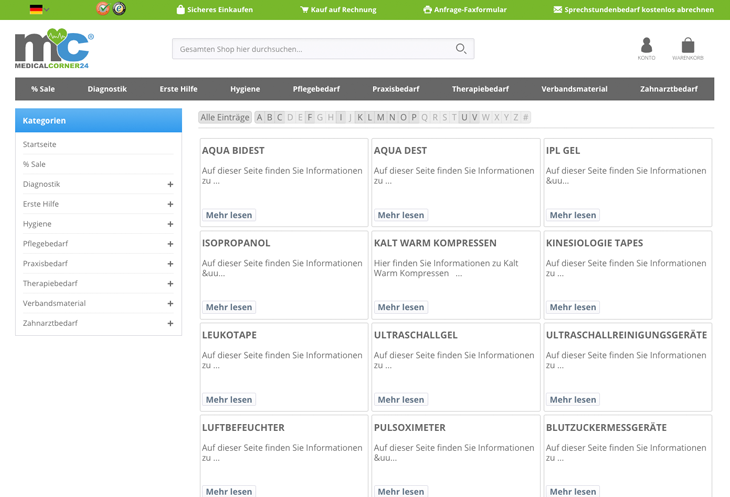The width and height of the screenshot is (730, 497).
Task: Click Mehr lesen under ISOPROPANOL
Action: [229, 307]
